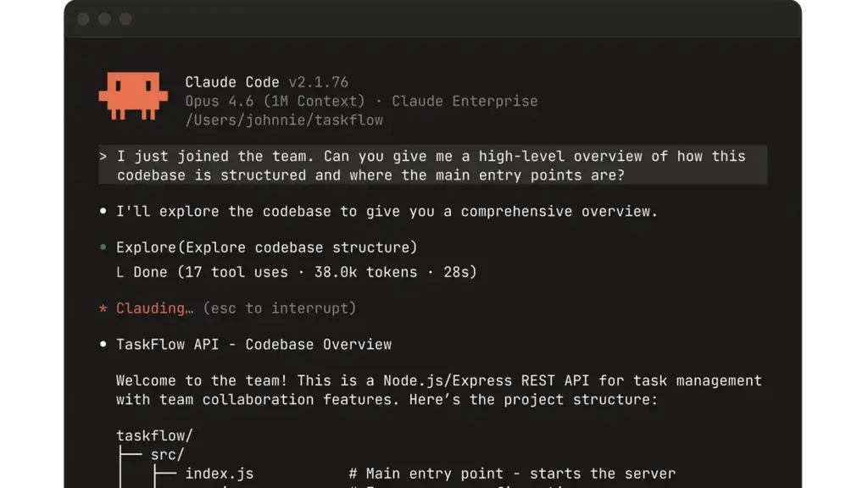This screenshot has width=868, height=488.
Task: Click the white bullet beside I'll explore
Action: click(x=103, y=212)
